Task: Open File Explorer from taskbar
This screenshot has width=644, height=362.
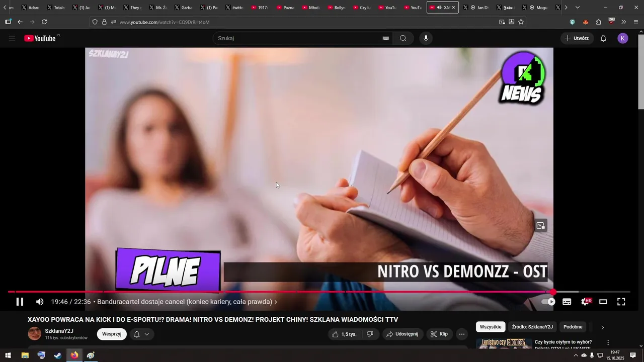Action: (25, 355)
